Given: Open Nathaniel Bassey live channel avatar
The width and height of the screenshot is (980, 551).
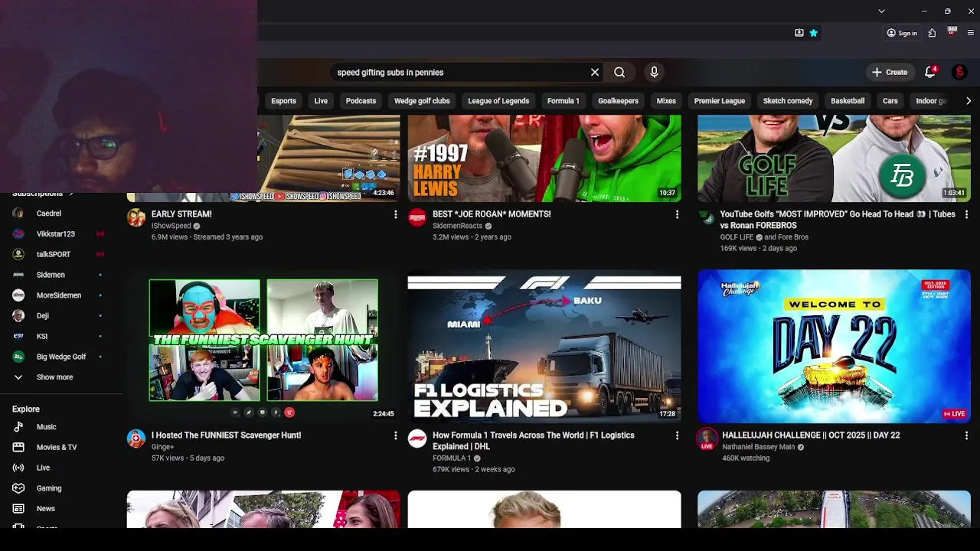Looking at the screenshot, I should 707,439.
